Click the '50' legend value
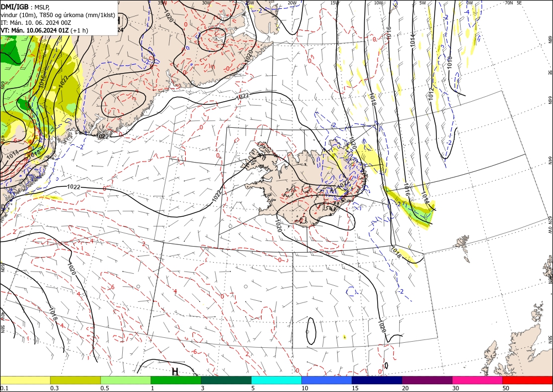The height and width of the screenshot is (392, 553). pos(506,388)
